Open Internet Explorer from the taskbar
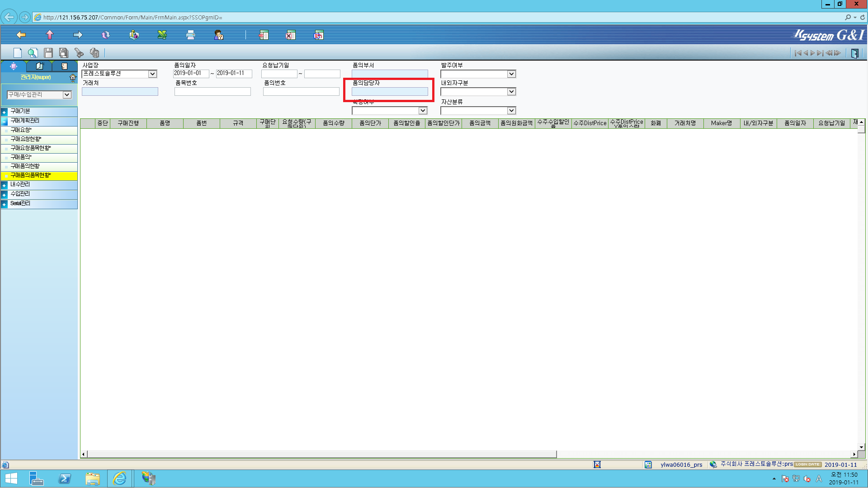 [x=120, y=479]
